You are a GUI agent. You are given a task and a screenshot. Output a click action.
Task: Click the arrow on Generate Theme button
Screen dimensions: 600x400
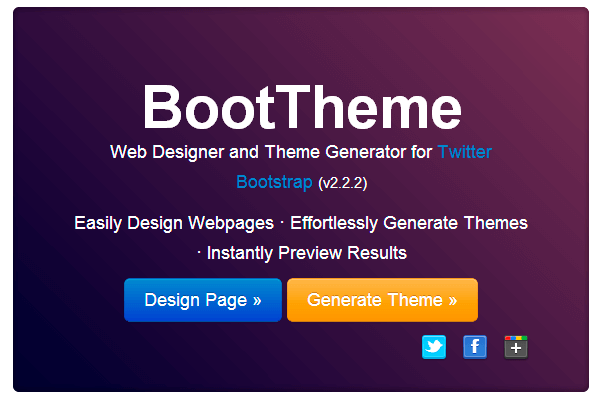(x=452, y=300)
